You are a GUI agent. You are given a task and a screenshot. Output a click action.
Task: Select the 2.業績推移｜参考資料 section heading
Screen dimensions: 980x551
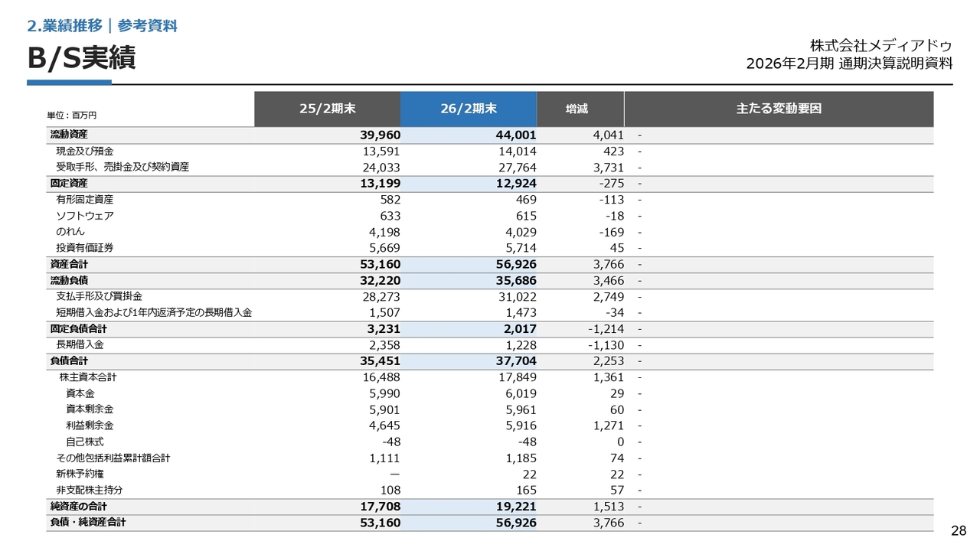click(x=102, y=26)
